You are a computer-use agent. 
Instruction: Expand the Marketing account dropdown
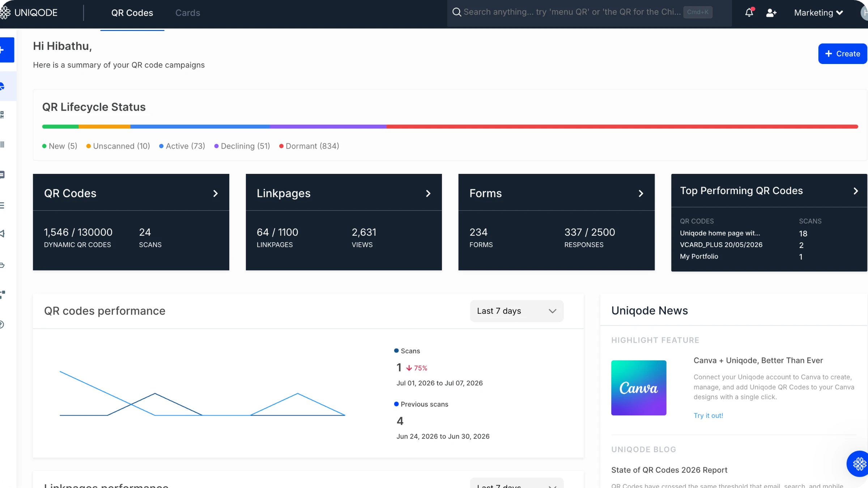(x=819, y=13)
